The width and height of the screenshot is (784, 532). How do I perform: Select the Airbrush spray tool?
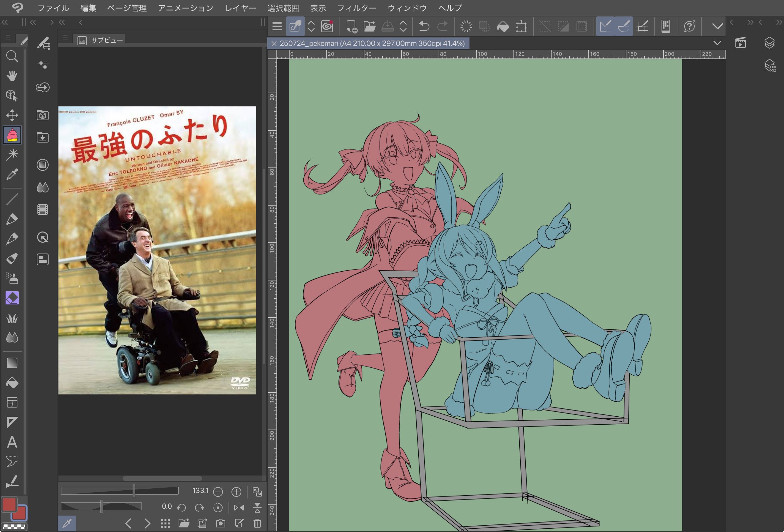(12, 278)
